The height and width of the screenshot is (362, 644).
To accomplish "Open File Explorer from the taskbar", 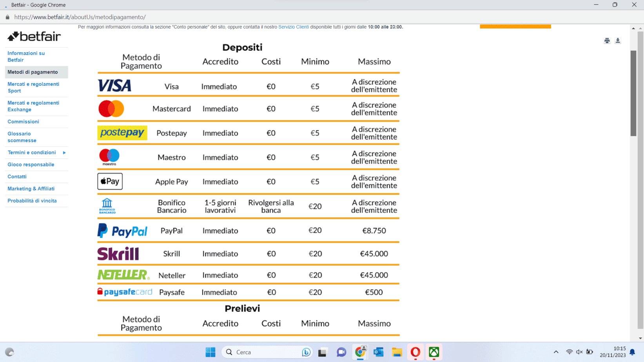I will pyautogui.click(x=397, y=352).
